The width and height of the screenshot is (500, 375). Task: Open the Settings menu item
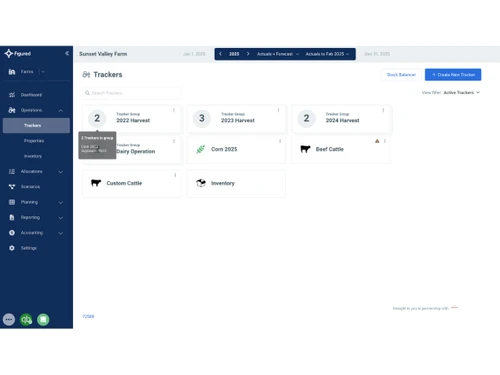tap(29, 248)
